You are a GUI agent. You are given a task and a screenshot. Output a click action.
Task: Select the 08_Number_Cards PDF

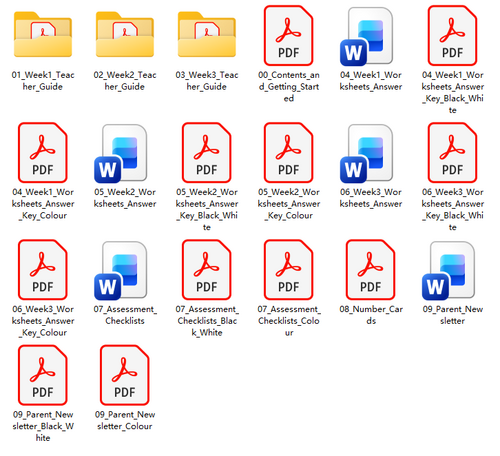(x=370, y=270)
